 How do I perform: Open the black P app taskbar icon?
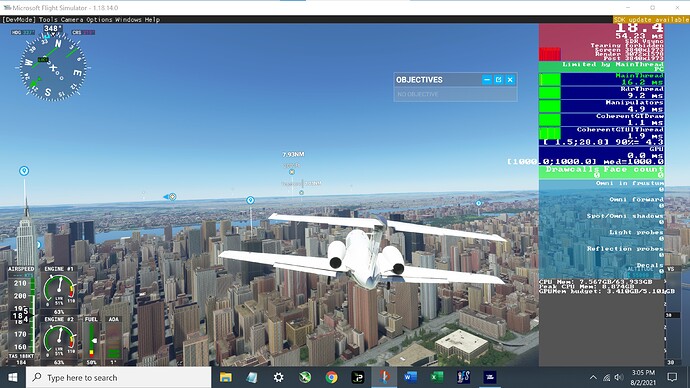(x=358, y=377)
